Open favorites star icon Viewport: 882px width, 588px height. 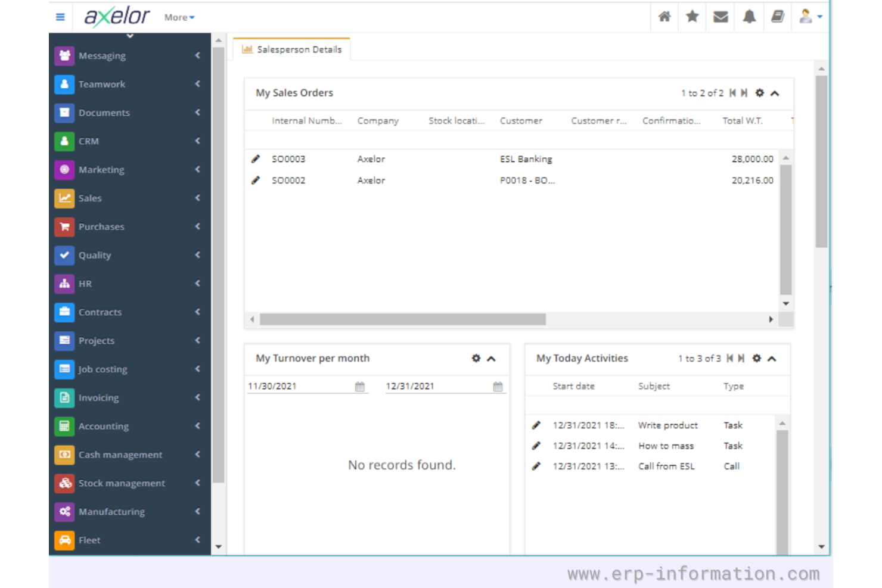pos(692,17)
